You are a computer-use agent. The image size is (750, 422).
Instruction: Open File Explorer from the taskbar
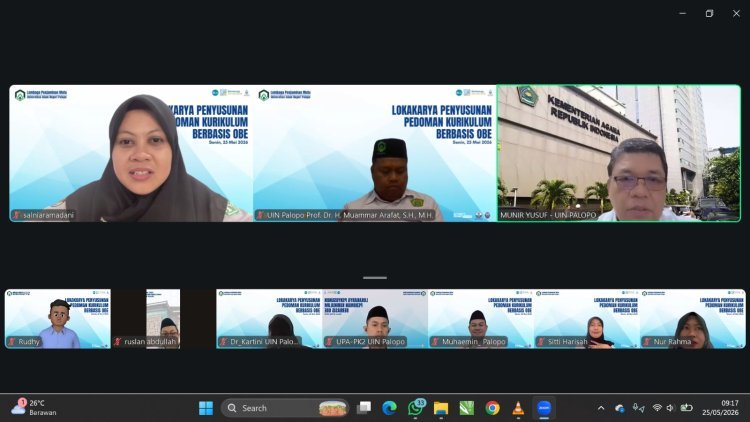click(x=441, y=408)
